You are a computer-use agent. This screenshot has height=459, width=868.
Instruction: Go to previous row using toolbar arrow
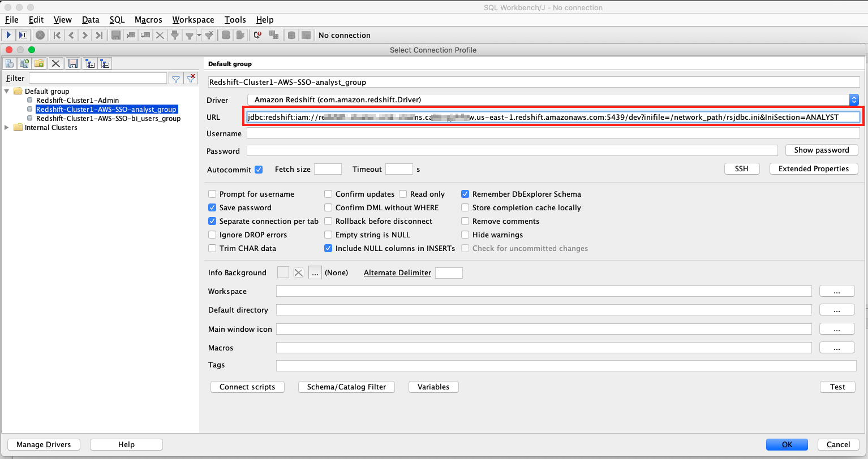[x=71, y=35]
